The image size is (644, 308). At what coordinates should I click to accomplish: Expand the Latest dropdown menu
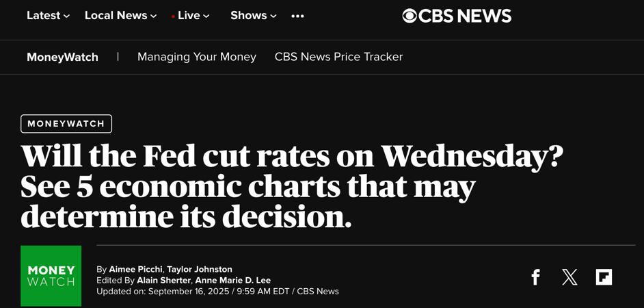[48, 16]
